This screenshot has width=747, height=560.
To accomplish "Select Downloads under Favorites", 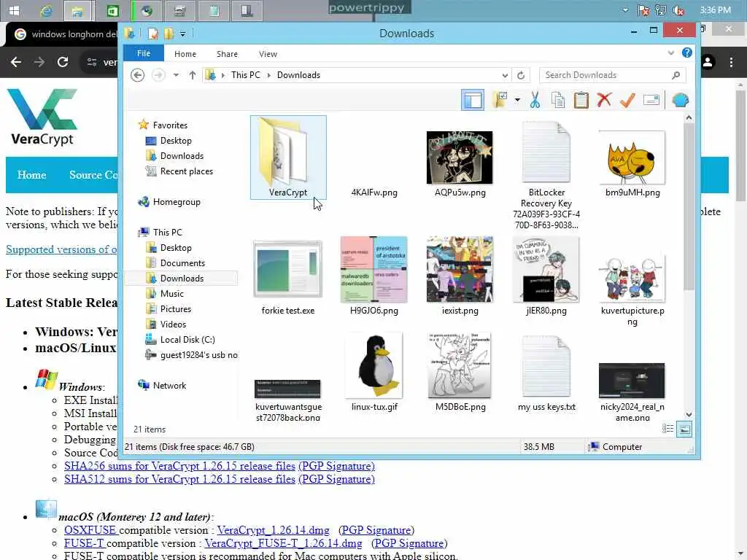I will (x=182, y=156).
